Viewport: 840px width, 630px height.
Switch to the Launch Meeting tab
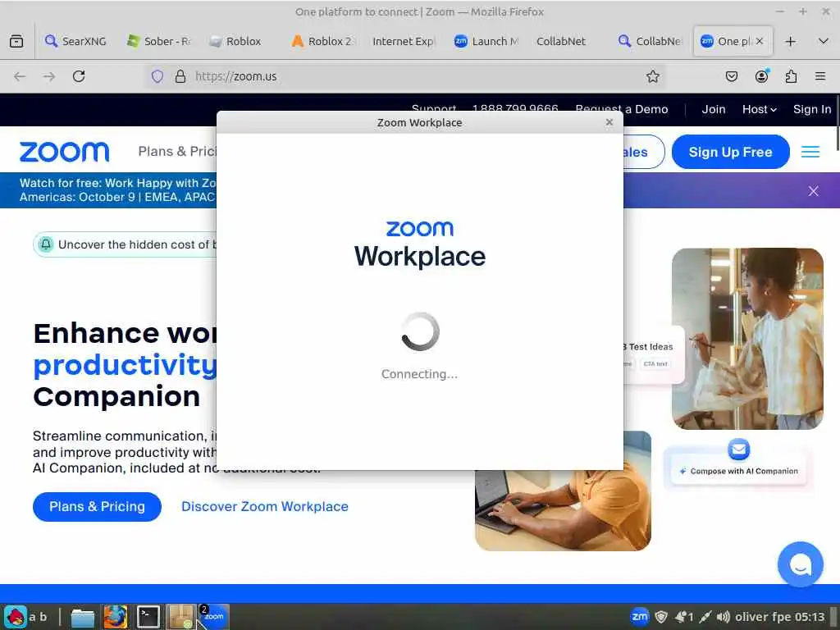point(486,41)
